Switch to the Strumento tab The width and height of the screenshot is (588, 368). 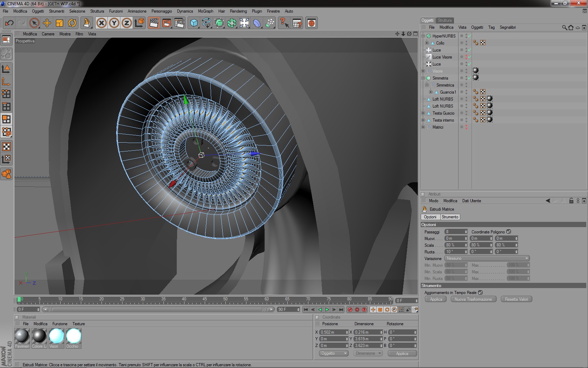click(450, 217)
